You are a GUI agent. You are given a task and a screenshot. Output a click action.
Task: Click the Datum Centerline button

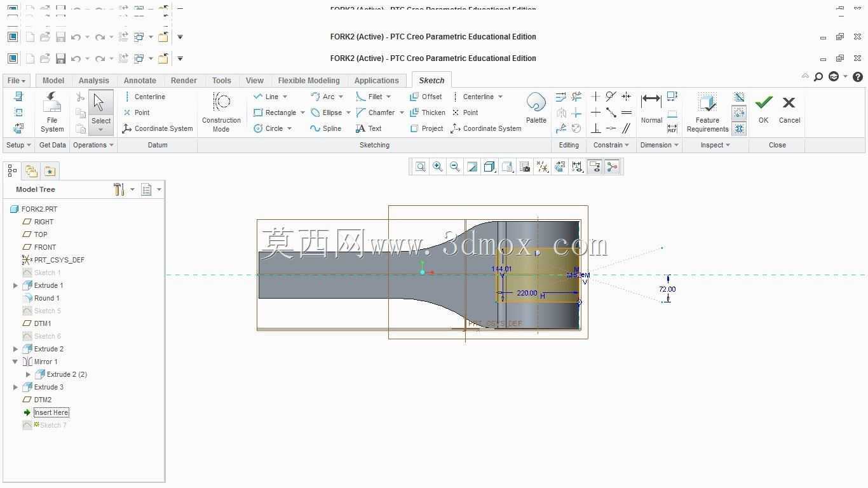point(144,97)
